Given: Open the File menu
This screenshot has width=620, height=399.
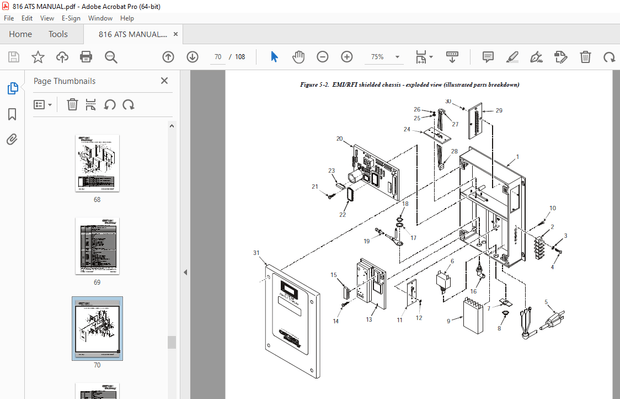Looking at the screenshot, I should click(x=9, y=18).
